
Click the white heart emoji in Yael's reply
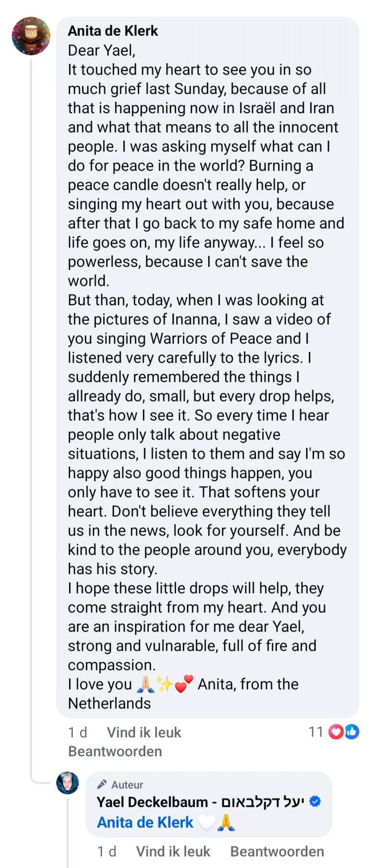206,823
